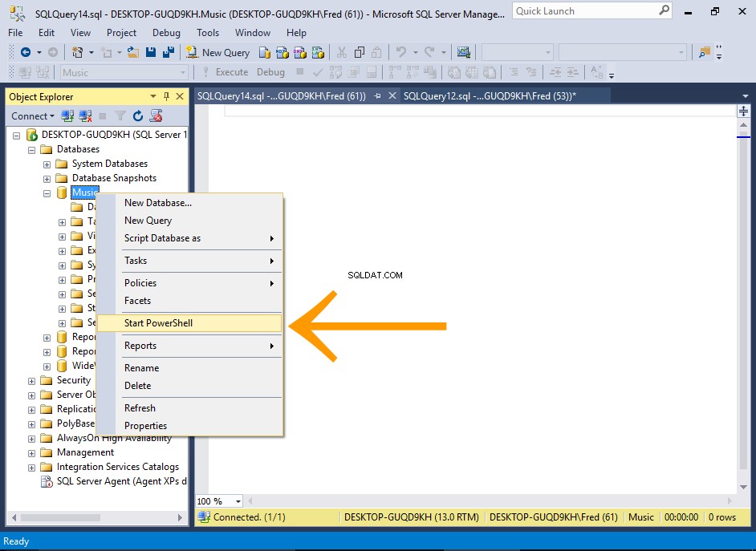This screenshot has height=551, width=756.
Task: Click the Cancel Executing Query stop icon
Action: tap(300, 71)
